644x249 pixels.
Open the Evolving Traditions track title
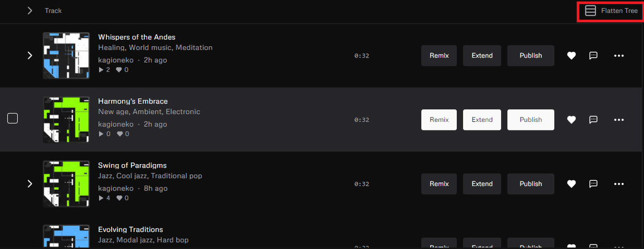pos(130,230)
